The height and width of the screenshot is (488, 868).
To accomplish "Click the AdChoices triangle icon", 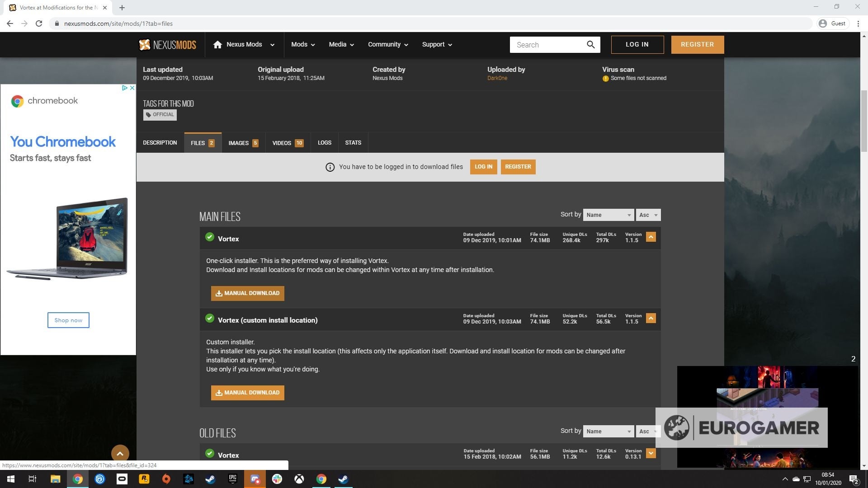I will (125, 88).
